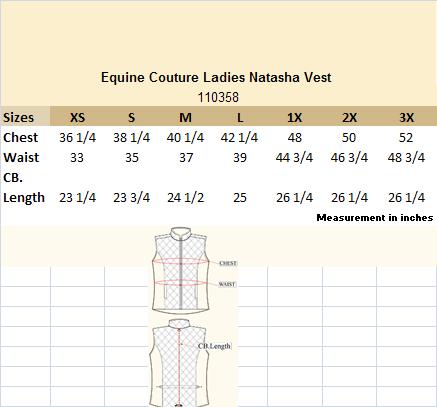The height and width of the screenshot is (407, 437).
Task: Click the lower vest diagram with CB length line
Action: point(179,363)
